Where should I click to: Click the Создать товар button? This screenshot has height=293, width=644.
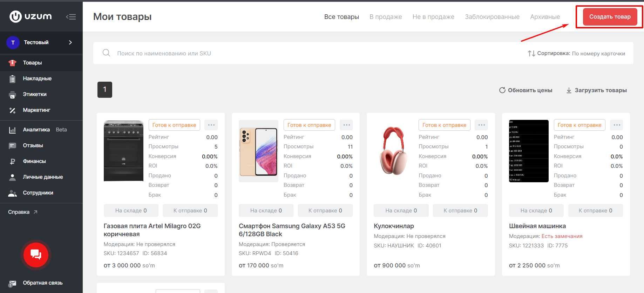pyautogui.click(x=610, y=16)
